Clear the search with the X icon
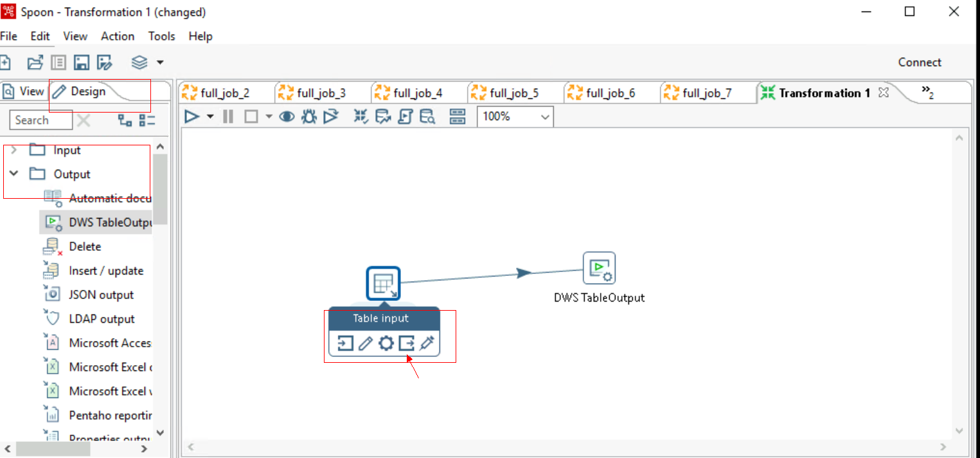Viewport: 980px width, 458px height. click(x=84, y=120)
